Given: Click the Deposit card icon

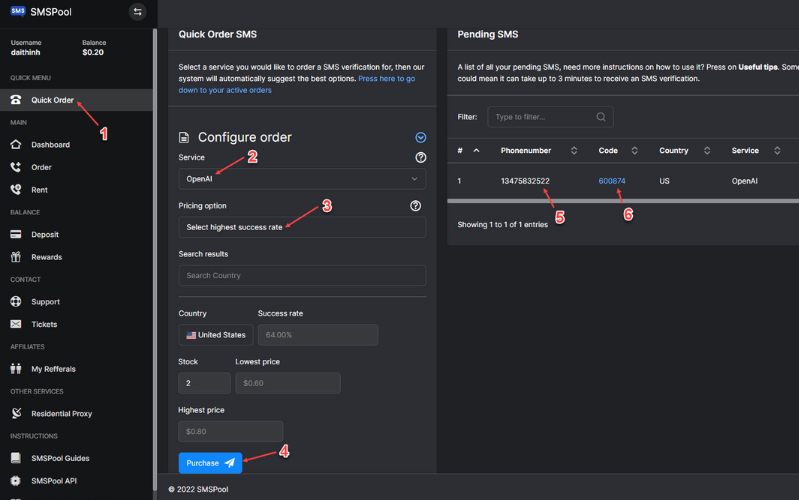Looking at the screenshot, I should coord(16,235).
